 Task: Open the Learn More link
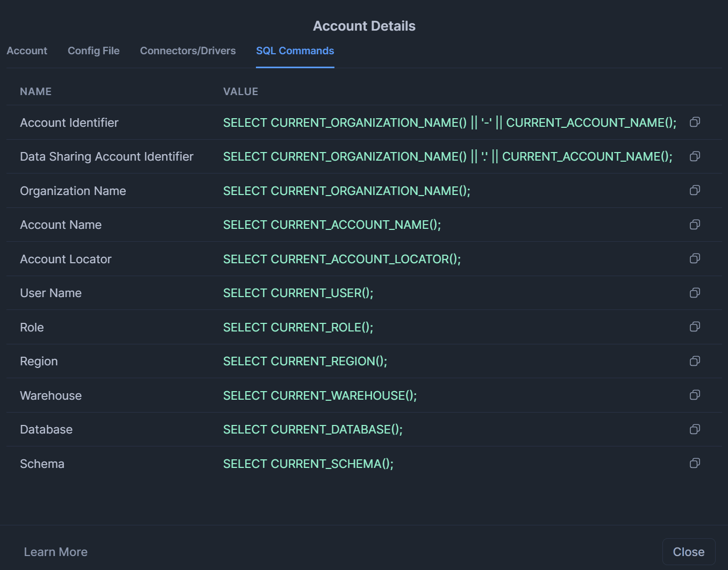[x=55, y=552]
